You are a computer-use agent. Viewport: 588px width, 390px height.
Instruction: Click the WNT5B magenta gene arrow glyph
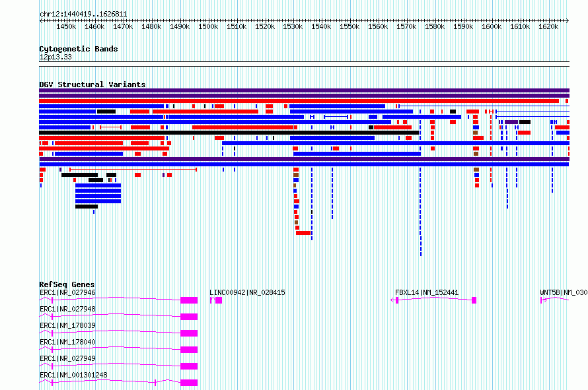coord(554,300)
